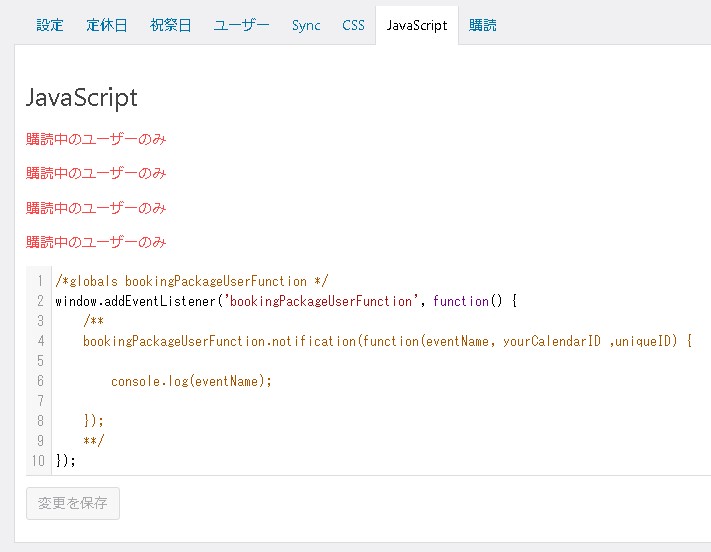Go to the ユーザー tab
Image resolution: width=711 pixels, height=552 pixels.
coord(241,25)
